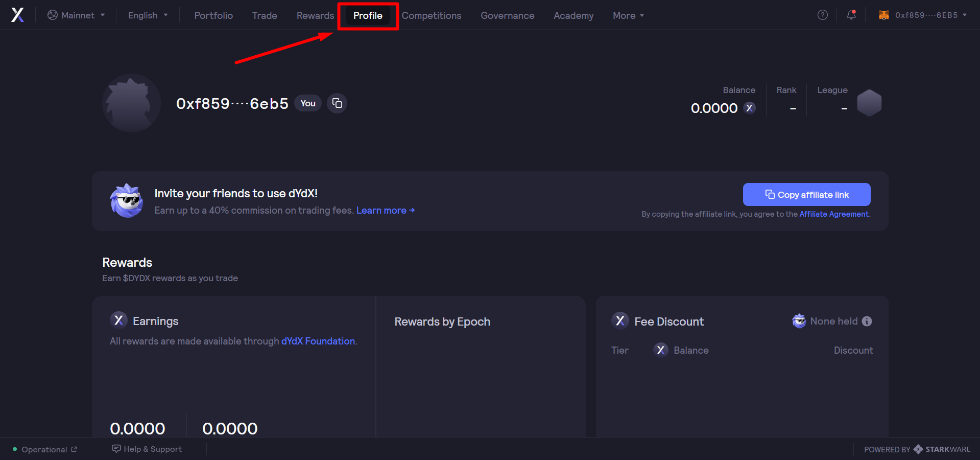The height and width of the screenshot is (460, 980).
Task: Click the MetaMask fox wallet icon
Action: coord(883,15)
